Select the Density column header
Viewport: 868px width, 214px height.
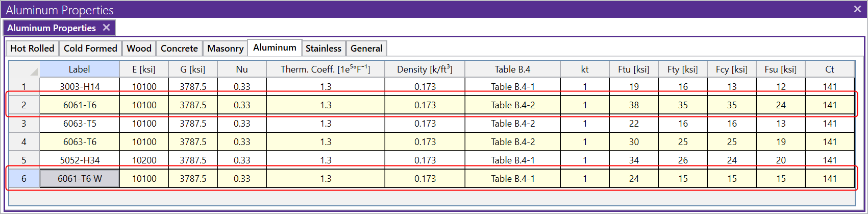(x=425, y=69)
